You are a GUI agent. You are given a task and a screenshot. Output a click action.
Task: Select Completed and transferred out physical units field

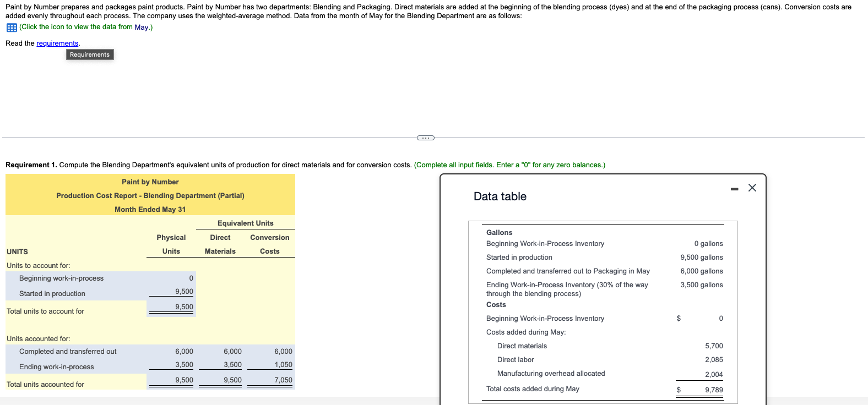pyautogui.click(x=171, y=352)
